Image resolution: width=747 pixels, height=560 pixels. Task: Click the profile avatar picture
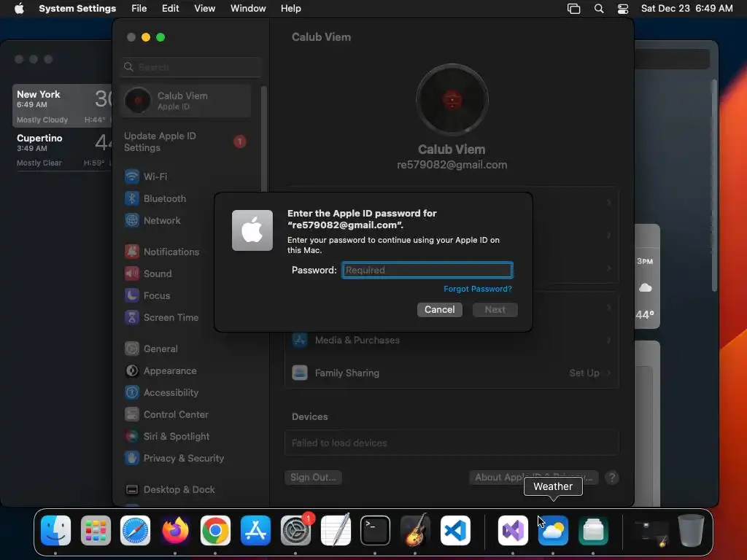(x=452, y=99)
